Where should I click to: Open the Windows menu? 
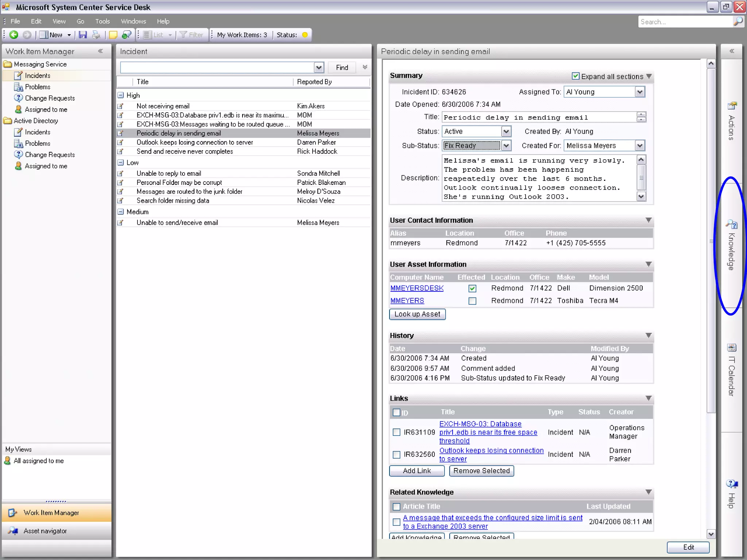point(133,21)
